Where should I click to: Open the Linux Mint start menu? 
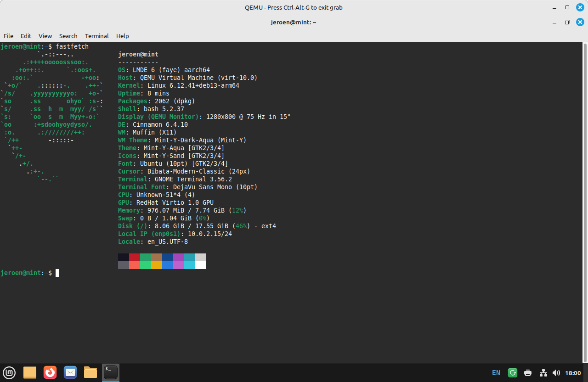9,372
